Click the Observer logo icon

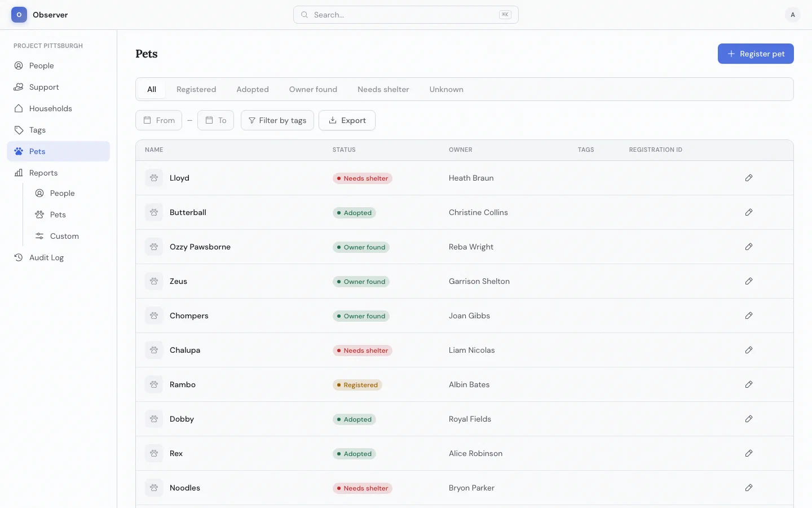click(19, 15)
